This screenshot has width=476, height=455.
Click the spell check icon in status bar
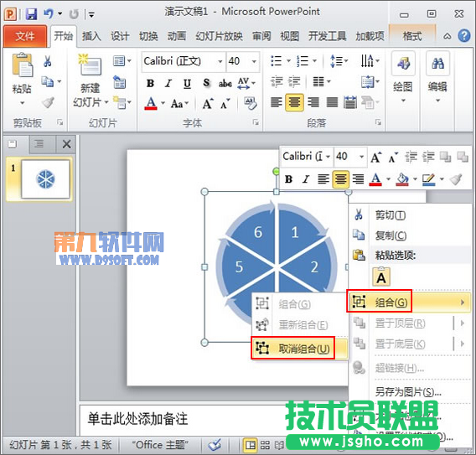[x=215, y=445]
